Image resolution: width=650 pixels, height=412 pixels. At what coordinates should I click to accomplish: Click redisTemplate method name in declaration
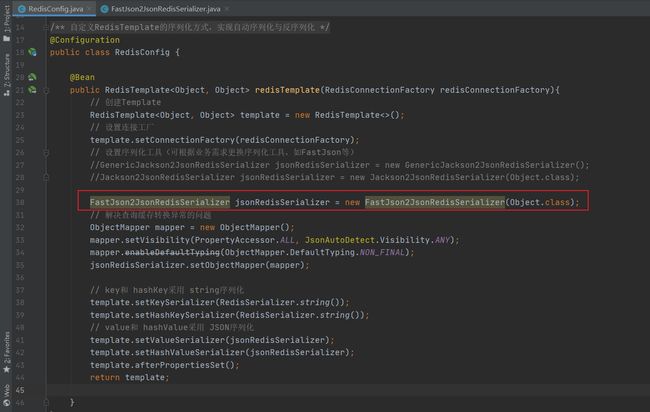pos(287,90)
